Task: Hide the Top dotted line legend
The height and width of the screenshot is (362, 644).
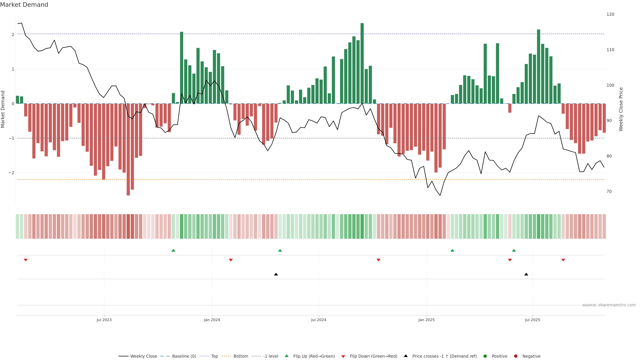Action: [x=214, y=356]
